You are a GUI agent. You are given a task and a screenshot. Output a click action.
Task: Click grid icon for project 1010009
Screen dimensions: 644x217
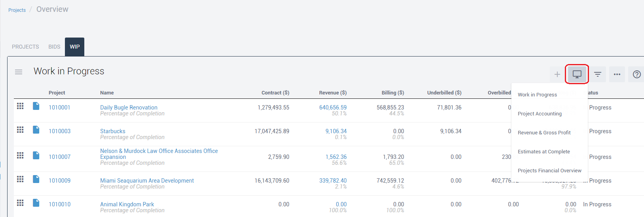pos(20,179)
